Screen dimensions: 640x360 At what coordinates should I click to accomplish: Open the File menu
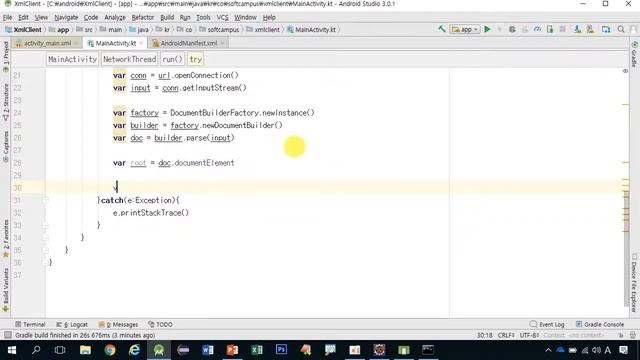click(7, 17)
